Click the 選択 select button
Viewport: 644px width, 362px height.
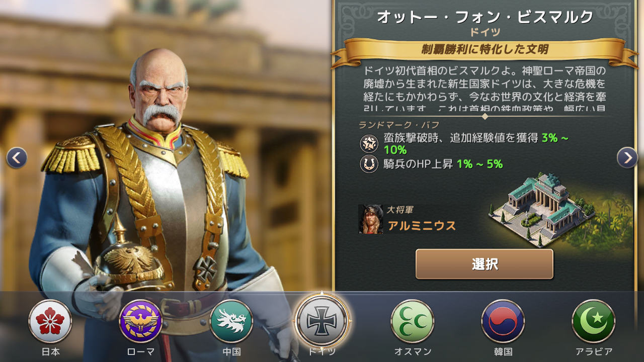pos(485,264)
